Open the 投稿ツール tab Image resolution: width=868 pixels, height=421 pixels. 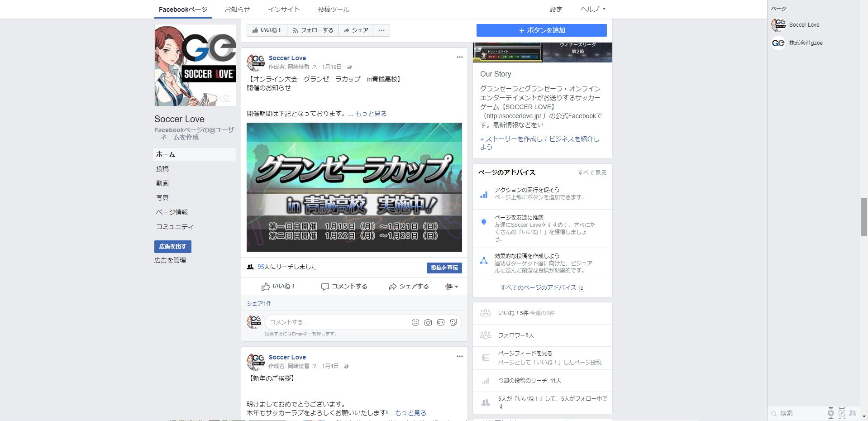pyautogui.click(x=334, y=10)
